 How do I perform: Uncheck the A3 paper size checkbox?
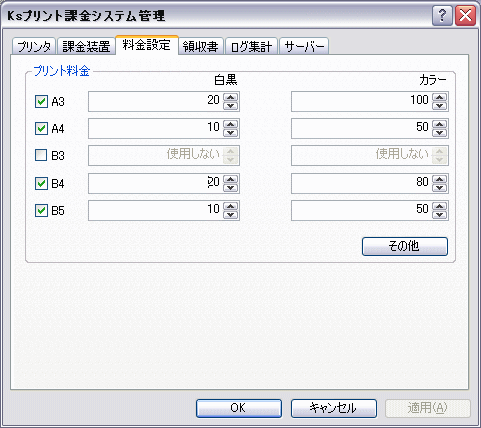[x=41, y=101]
